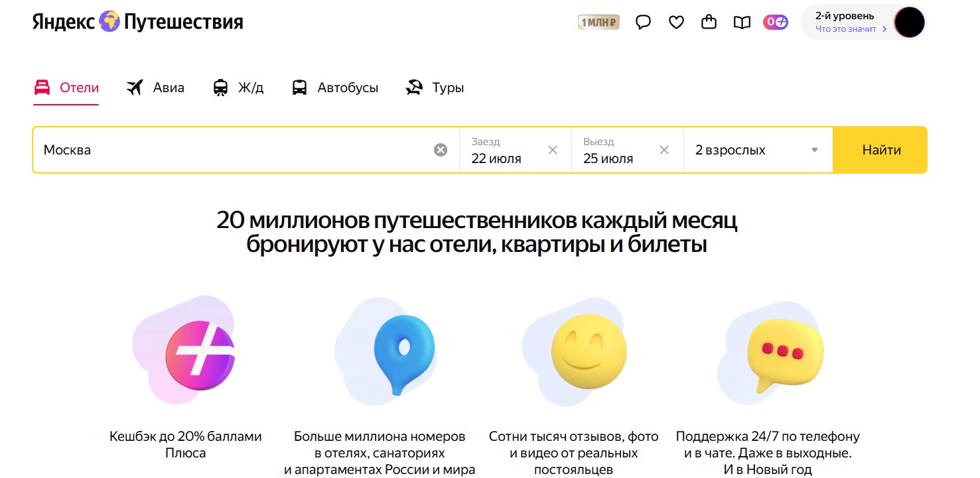Click the Найти search button

pos(880,150)
